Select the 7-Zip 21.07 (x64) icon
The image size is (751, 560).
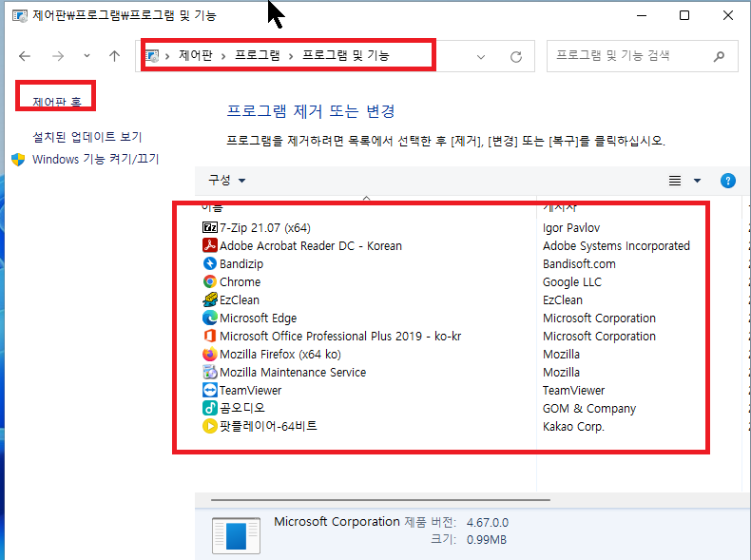210,227
